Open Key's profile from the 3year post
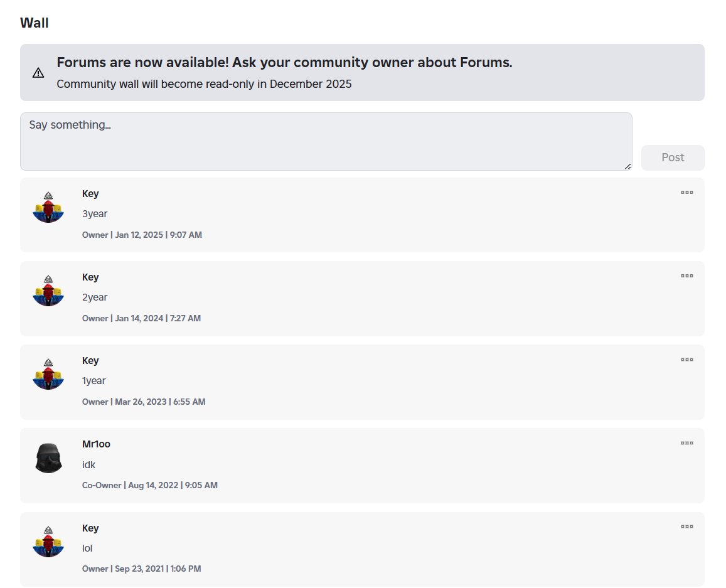Screen dimensions: 726x588 click(90, 193)
